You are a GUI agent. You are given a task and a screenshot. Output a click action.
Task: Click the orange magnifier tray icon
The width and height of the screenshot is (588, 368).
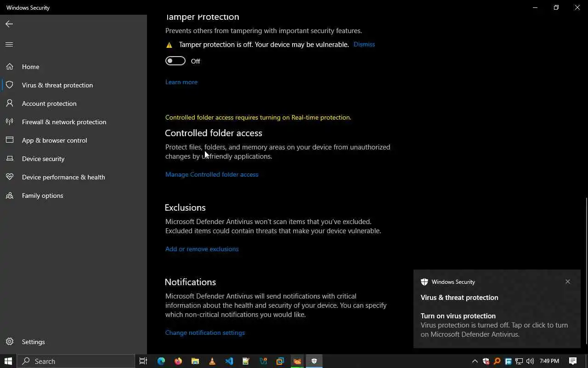497,361
